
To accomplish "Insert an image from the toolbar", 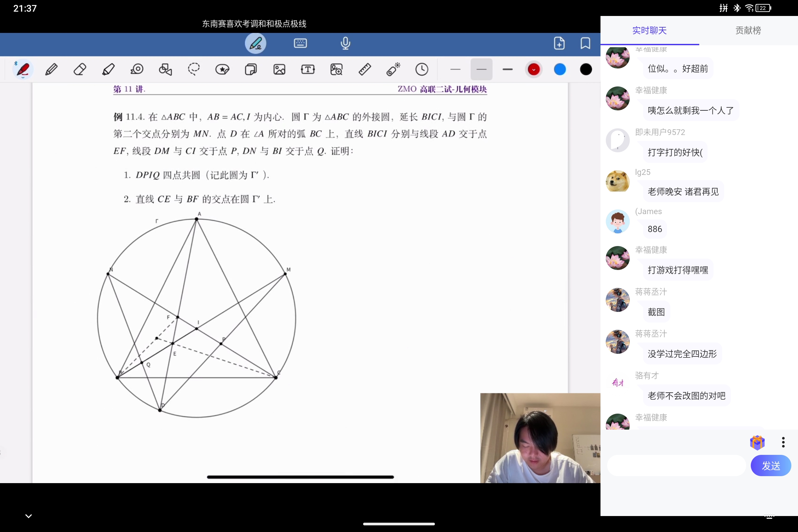I will coord(279,69).
